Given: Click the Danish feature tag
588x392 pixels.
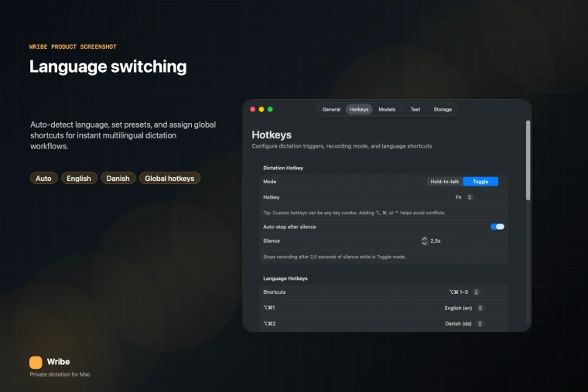Looking at the screenshot, I should tap(118, 179).
